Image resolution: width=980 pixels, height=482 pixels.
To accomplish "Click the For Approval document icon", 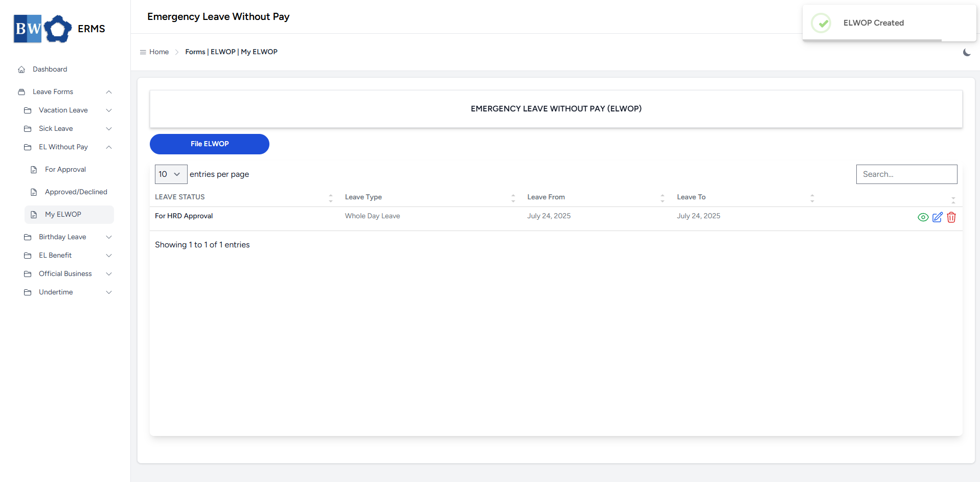I will click(34, 170).
